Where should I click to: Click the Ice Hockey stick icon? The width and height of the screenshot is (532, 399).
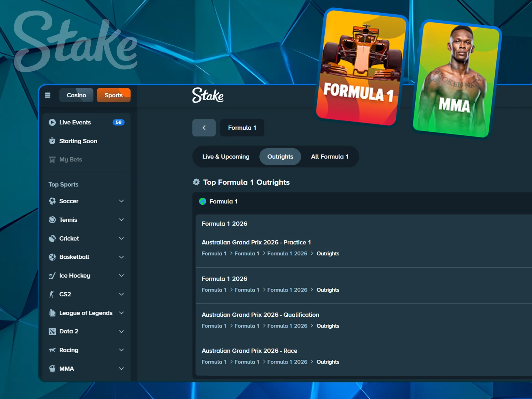pos(52,276)
